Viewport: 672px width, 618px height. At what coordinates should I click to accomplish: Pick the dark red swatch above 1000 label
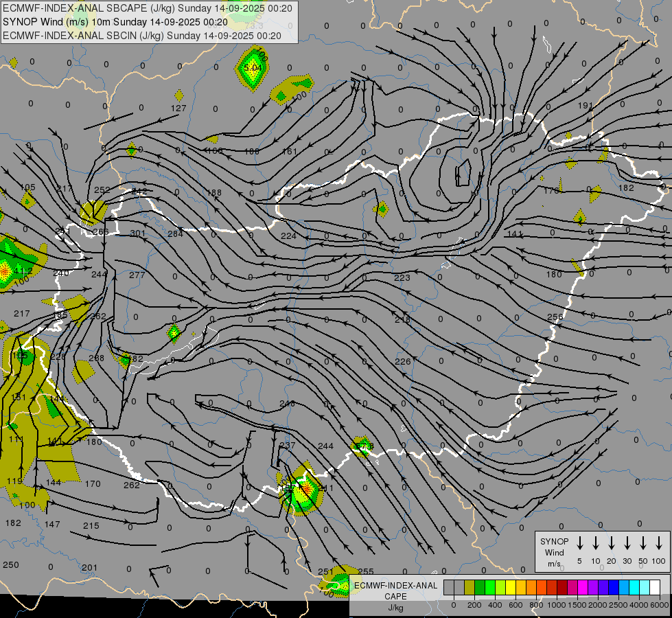[x=562, y=587]
